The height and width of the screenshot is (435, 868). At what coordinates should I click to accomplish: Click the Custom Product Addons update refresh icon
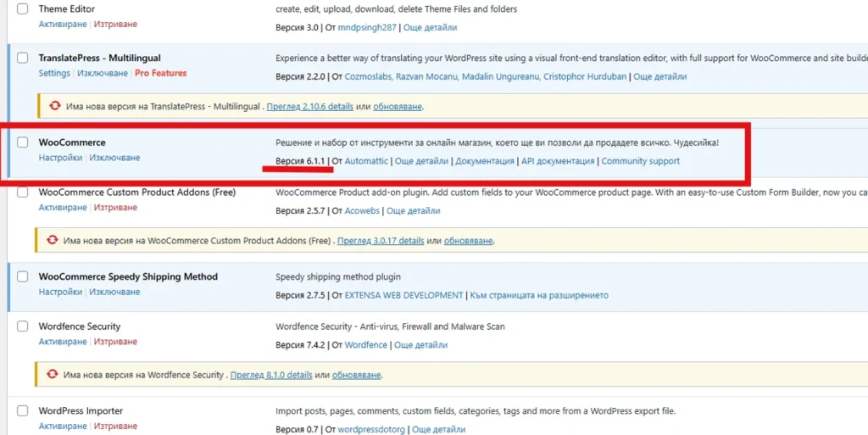[x=52, y=240]
